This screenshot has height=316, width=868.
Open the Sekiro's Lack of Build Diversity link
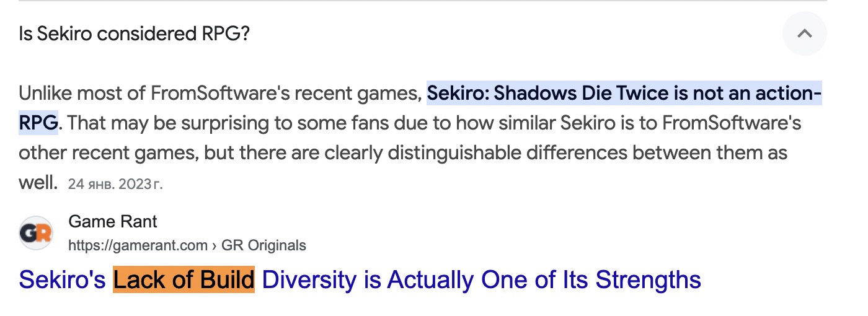click(360, 280)
